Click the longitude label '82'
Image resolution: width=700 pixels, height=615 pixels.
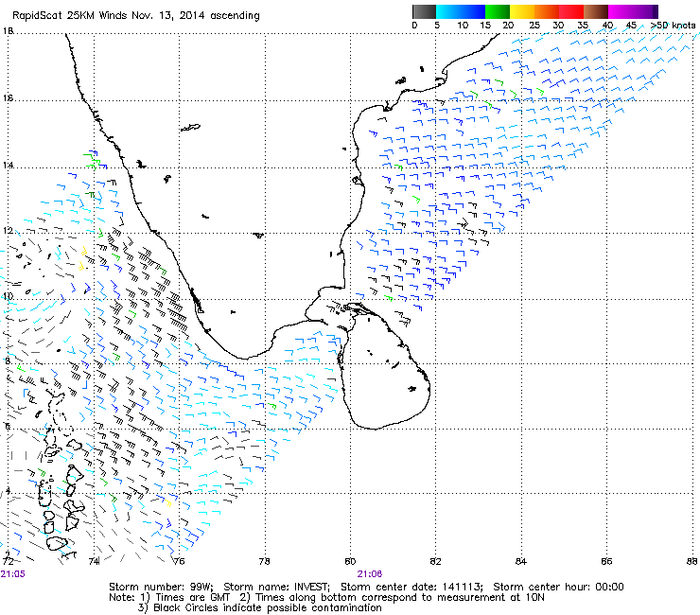point(435,561)
